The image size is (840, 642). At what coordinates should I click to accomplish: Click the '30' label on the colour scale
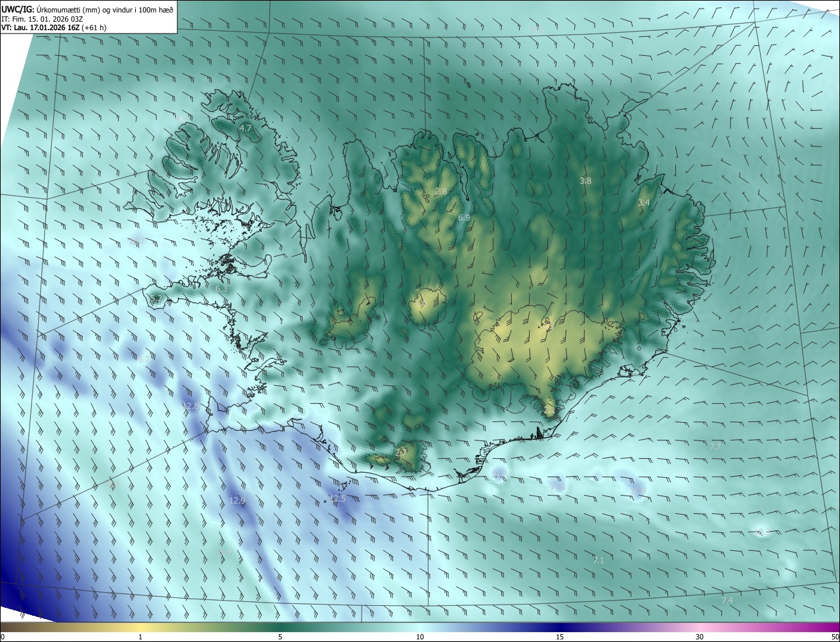[700, 637]
